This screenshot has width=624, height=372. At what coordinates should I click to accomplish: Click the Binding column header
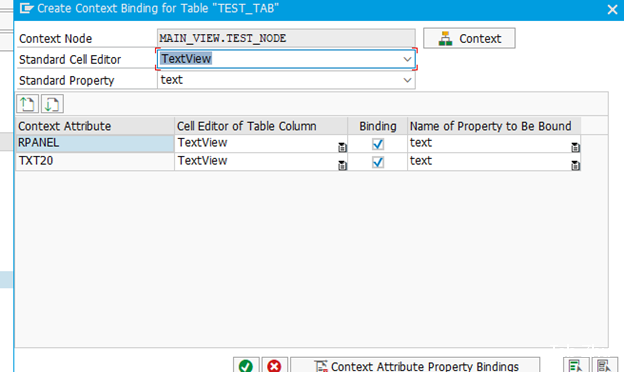(378, 126)
